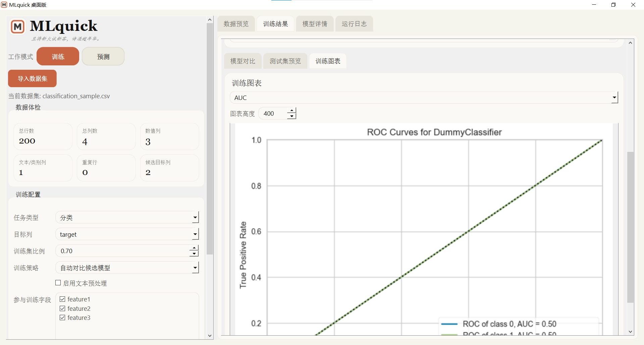Open the AUC chart type dropdown
This screenshot has height=345, width=644.
[x=424, y=98]
